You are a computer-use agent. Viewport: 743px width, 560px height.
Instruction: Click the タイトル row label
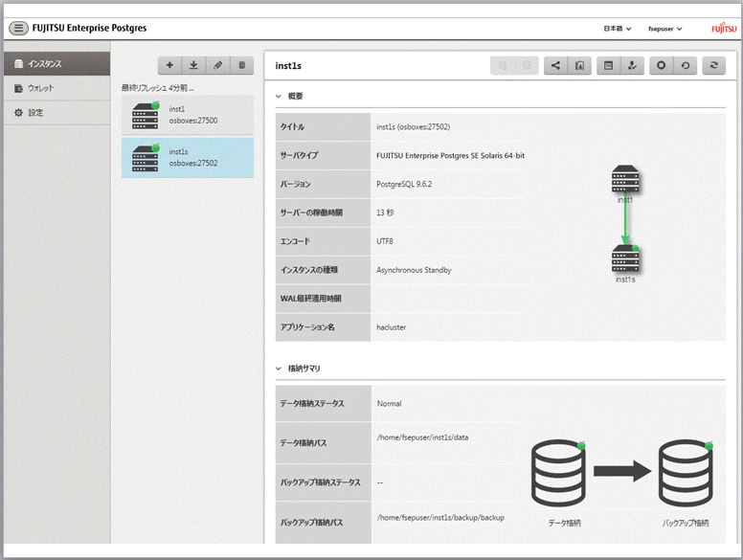click(x=292, y=127)
